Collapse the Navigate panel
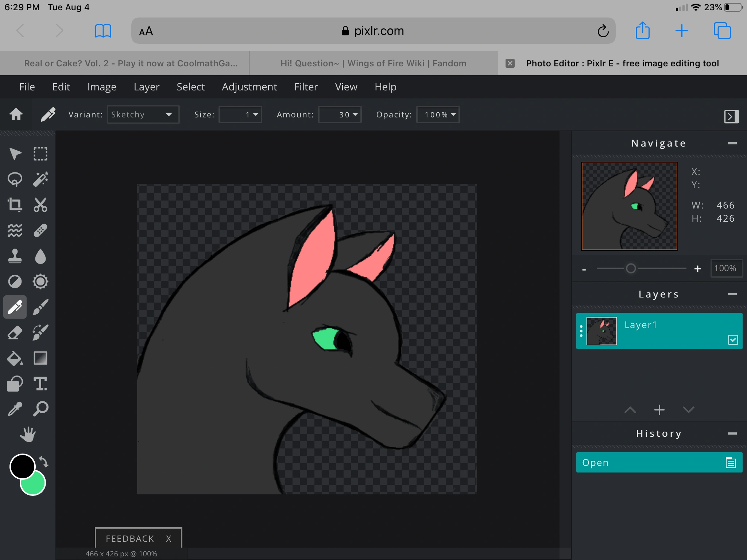747x560 pixels. pyautogui.click(x=732, y=144)
